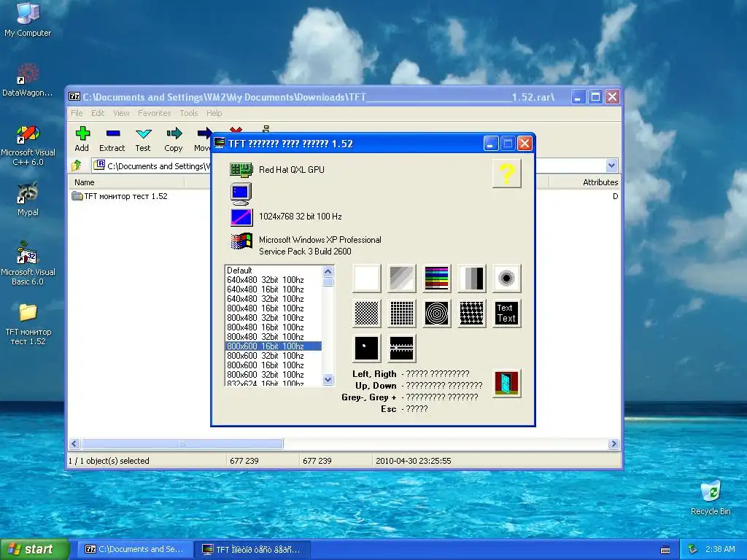The height and width of the screenshot is (560, 747).
Task: Click the video card icon
Action: click(x=241, y=169)
